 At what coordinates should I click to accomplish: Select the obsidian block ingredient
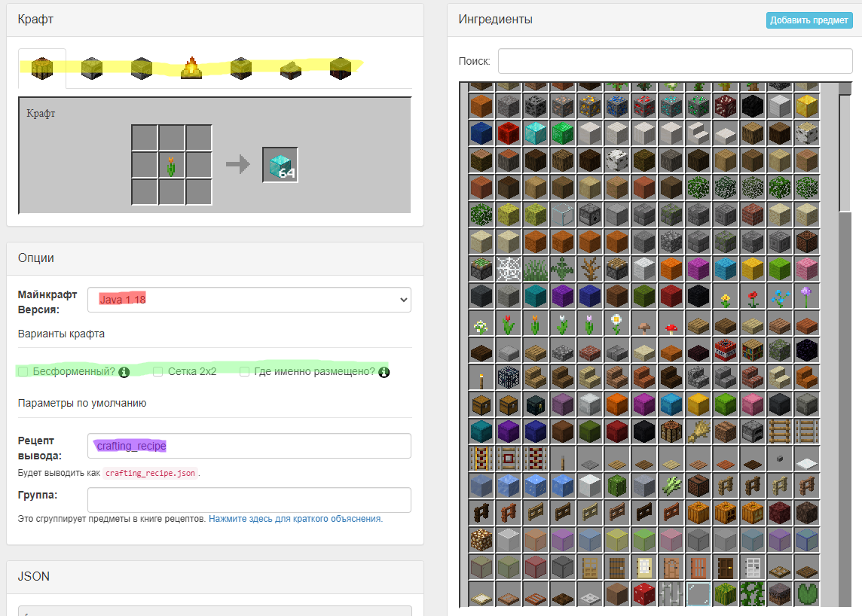806,350
